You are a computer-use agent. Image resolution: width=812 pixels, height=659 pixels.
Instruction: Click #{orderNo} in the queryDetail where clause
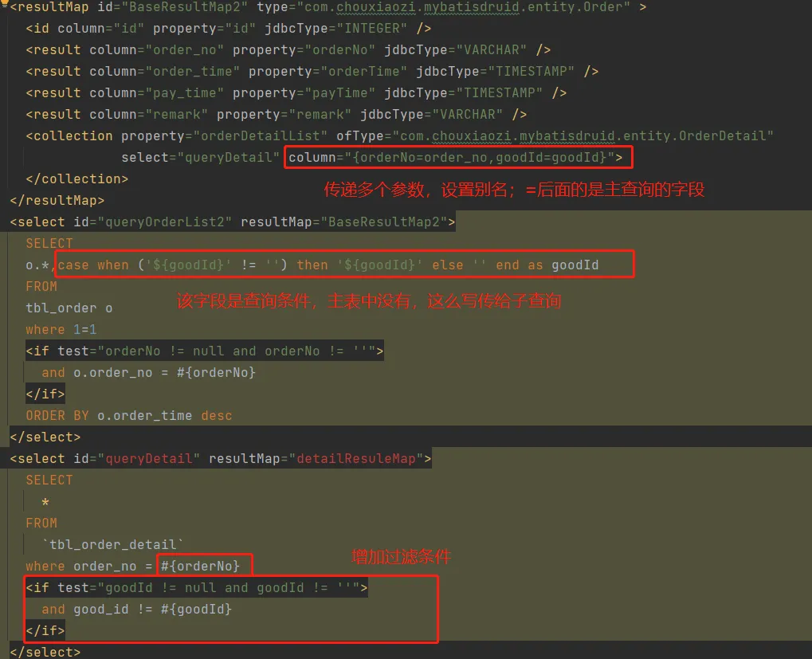(201, 567)
